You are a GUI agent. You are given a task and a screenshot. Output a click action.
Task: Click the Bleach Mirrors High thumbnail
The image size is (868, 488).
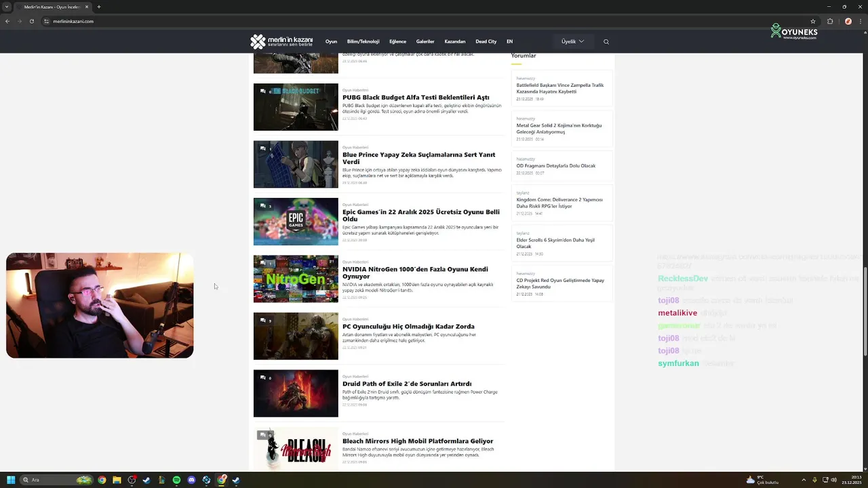[x=296, y=448]
